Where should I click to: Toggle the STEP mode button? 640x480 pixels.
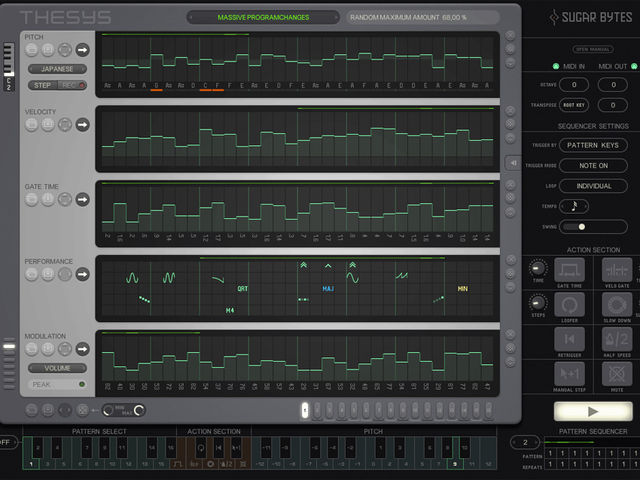[x=43, y=85]
